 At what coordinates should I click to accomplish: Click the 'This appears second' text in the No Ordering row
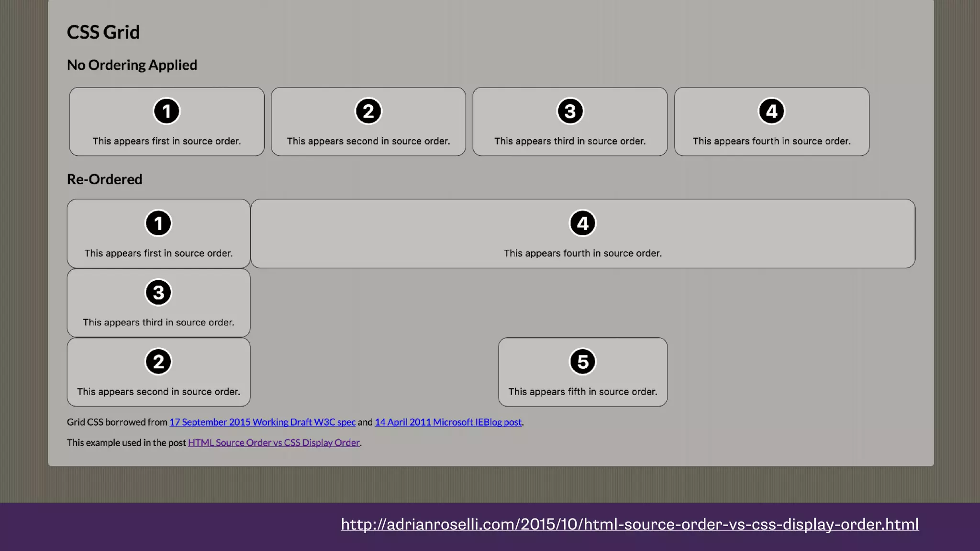368,141
